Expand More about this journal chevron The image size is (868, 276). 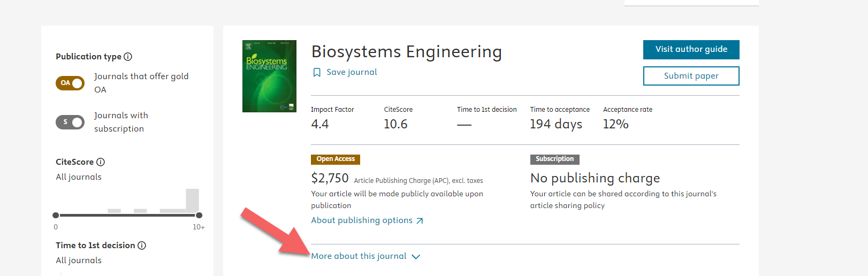[416, 257]
